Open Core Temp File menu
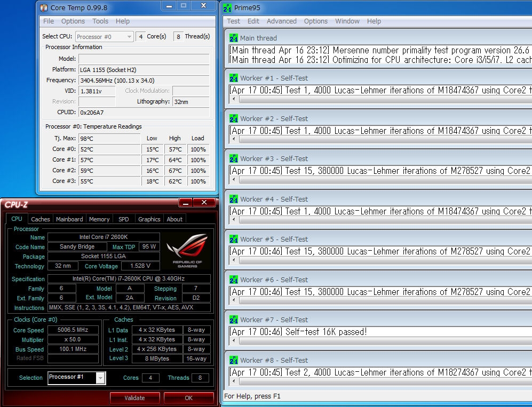Viewport: 532px width, 407px height. click(x=49, y=21)
